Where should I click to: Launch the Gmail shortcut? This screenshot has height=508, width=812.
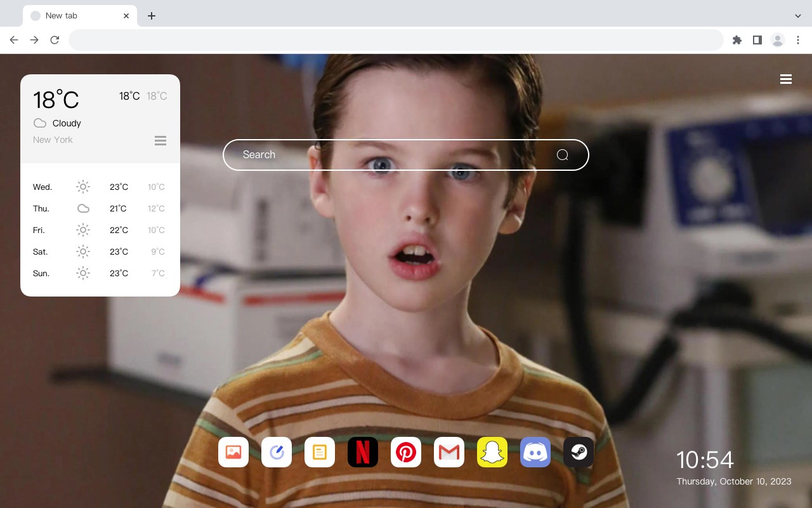449,452
